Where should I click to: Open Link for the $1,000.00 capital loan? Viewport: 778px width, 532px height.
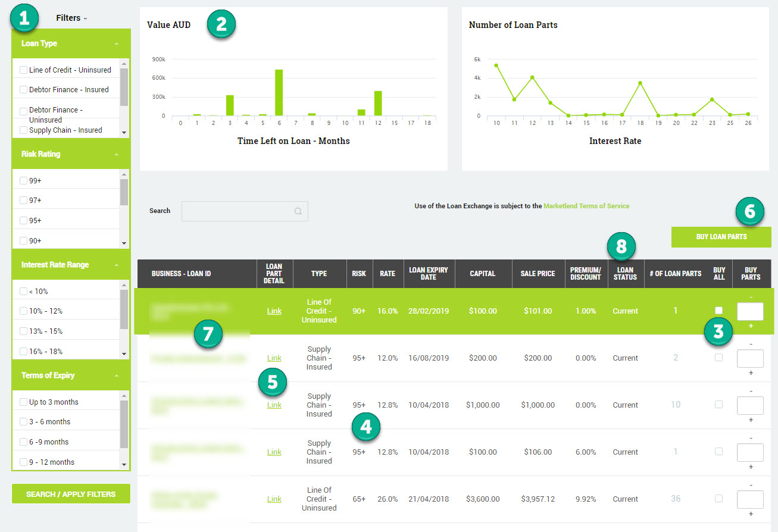coord(274,405)
